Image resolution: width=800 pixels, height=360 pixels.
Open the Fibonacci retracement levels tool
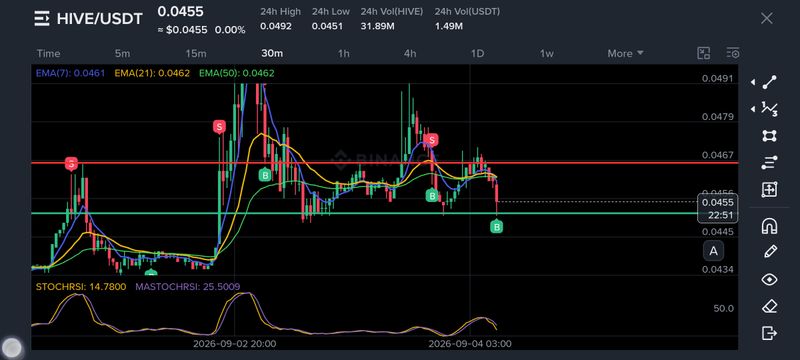click(769, 163)
